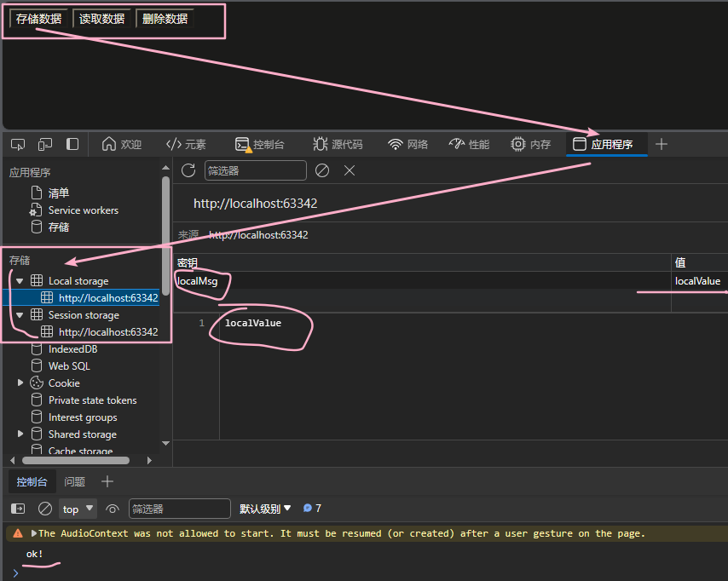Click the 7 issues counter

tap(312, 508)
